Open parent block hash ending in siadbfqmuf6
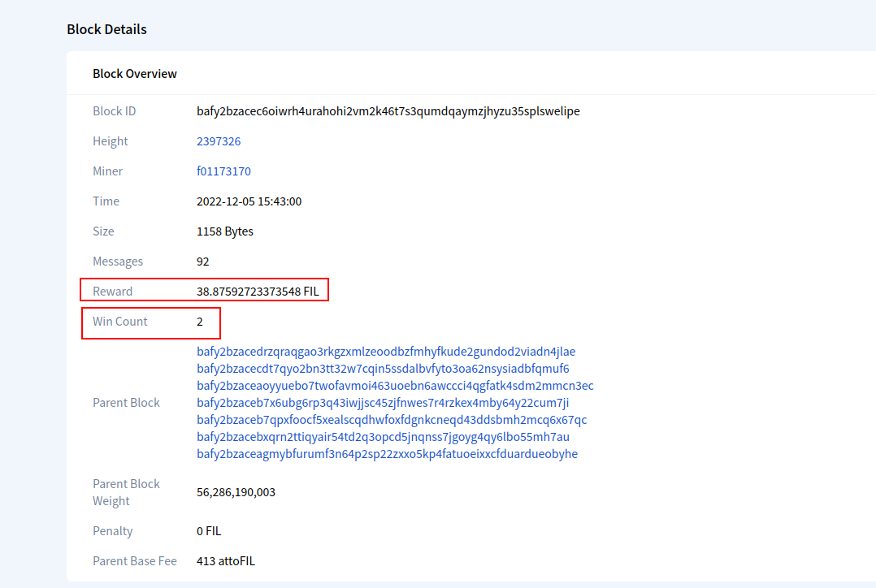Viewport: 876px width, 588px height. [x=383, y=368]
